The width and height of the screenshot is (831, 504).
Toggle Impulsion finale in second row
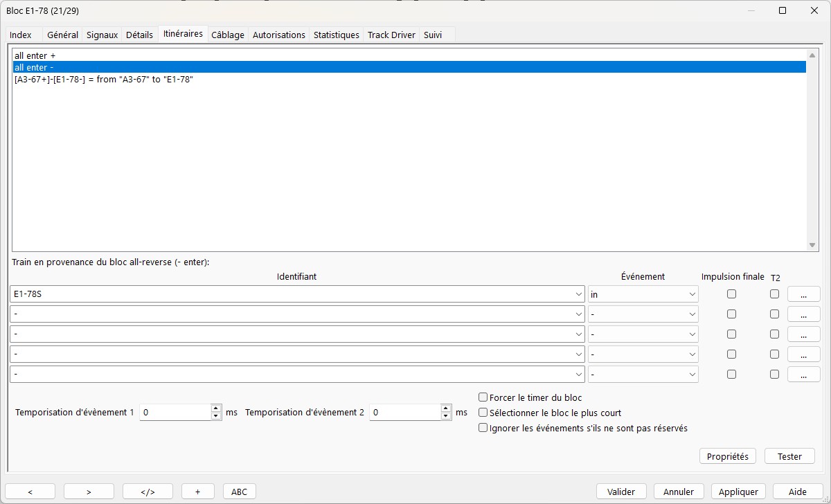coord(731,314)
